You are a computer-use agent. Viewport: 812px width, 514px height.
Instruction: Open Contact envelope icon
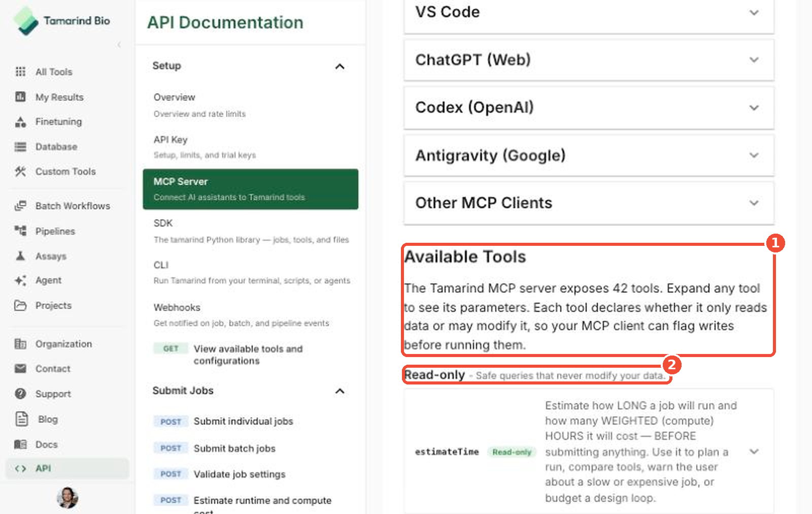pos(20,369)
